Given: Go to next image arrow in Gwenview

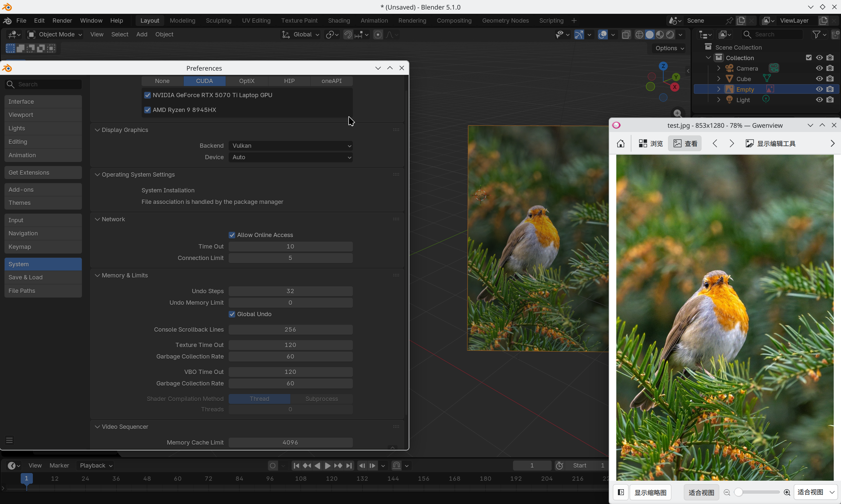Looking at the screenshot, I should (732, 143).
